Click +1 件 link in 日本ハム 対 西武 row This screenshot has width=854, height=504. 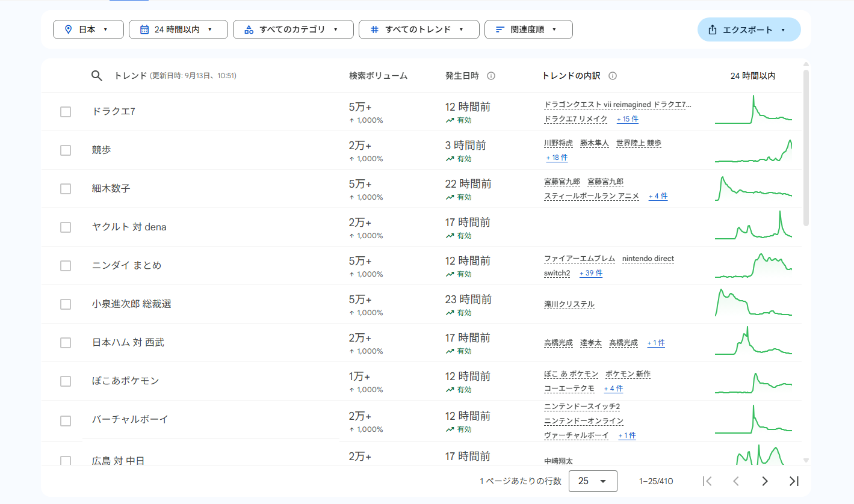point(656,343)
